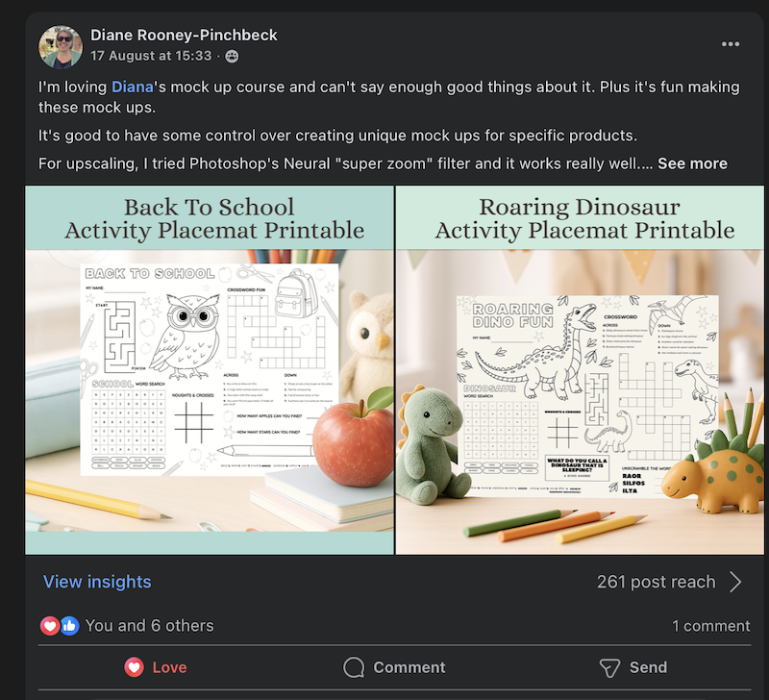The width and height of the screenshot is (769, 700).
Task: Open the post options via three-dot icon
Action: pos(731,43)
